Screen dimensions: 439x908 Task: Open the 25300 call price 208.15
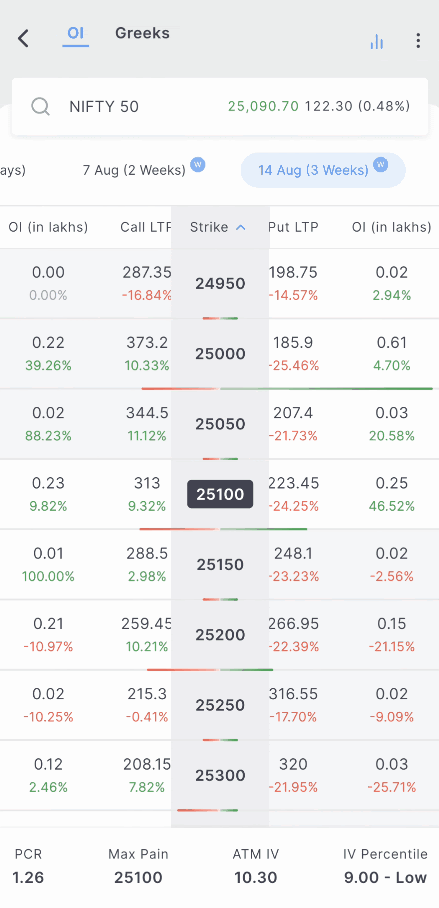click(x=147, y=764)
